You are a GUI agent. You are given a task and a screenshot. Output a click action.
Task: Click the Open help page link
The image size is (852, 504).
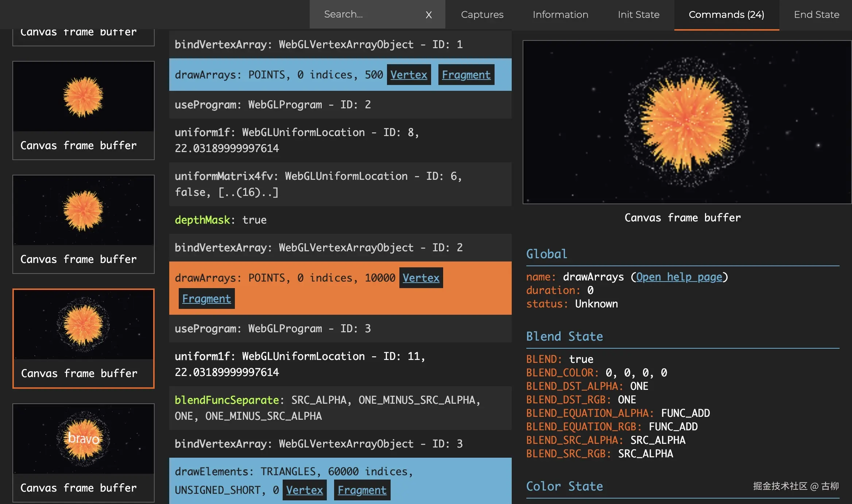click(679, 277)
